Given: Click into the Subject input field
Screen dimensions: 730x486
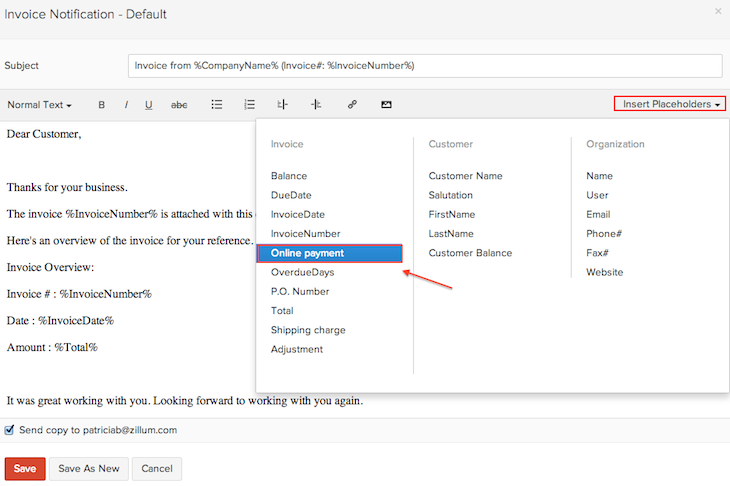Looking at the screenshot, I should pos(425,65).
